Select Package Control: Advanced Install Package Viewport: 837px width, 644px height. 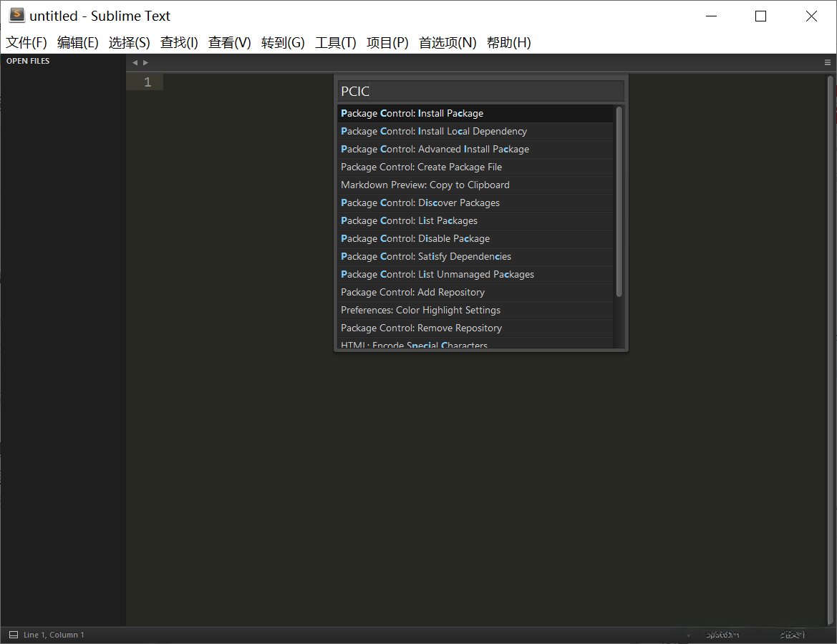click(x=475, y=149)
